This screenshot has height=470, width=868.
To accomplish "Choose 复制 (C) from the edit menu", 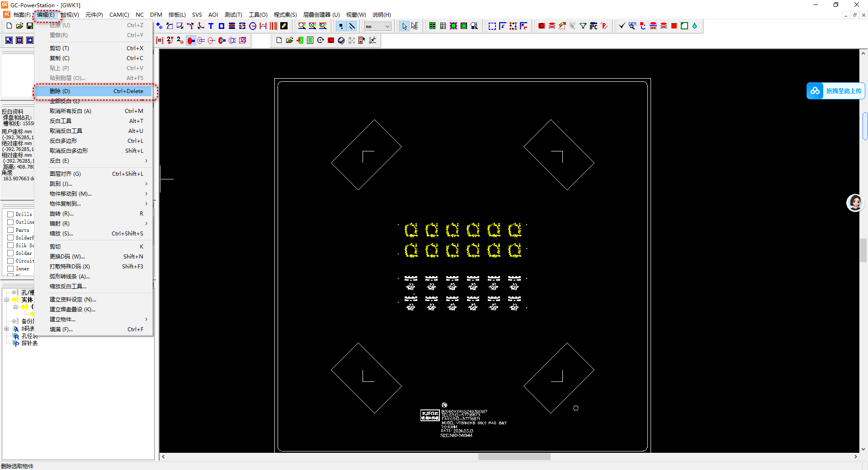I will click(94, 58).
